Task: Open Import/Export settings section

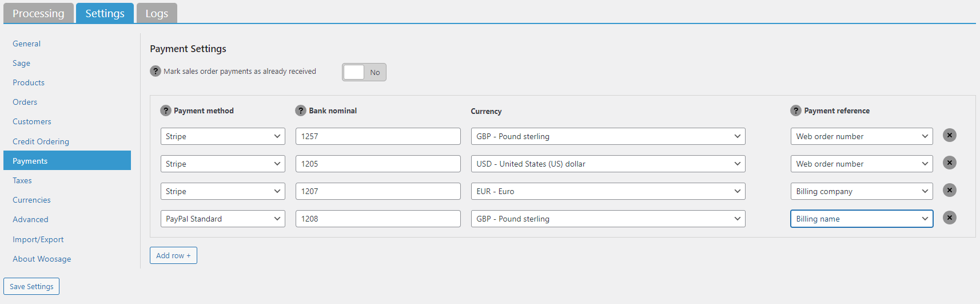Action: tap(67, 239)
